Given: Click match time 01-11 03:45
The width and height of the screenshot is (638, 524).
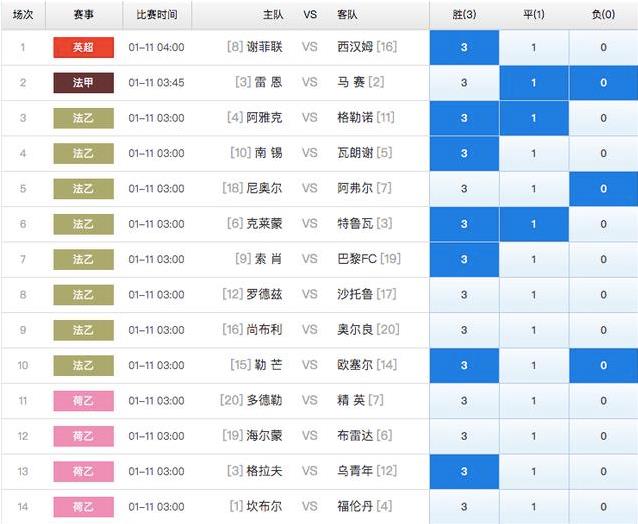Looking at the screenshot, I should 157,83.
